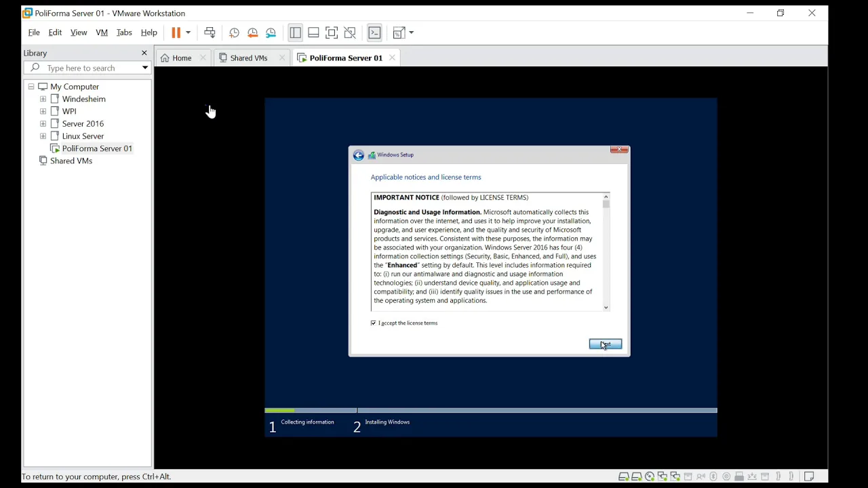This screenshot has width=868, height=488.
Task: Open the Help menu
Action: [149, 33]
